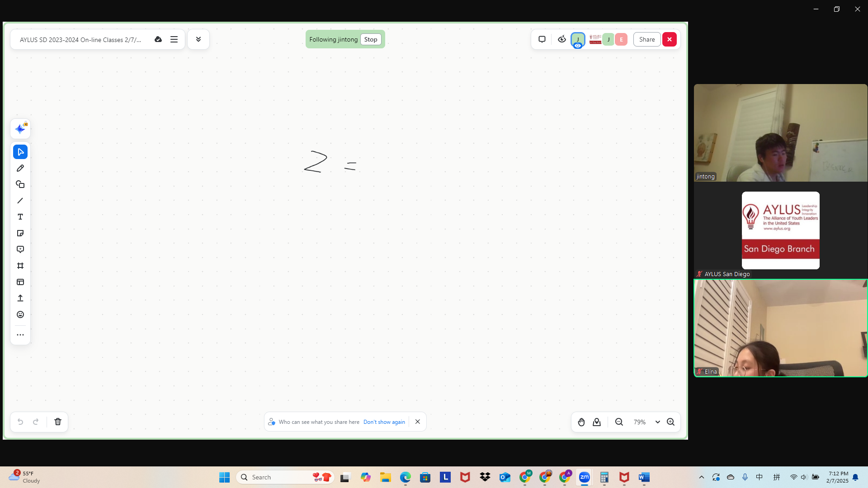
Task: Select AYLUS San Diego participant tile
Action: coord(781,230)
